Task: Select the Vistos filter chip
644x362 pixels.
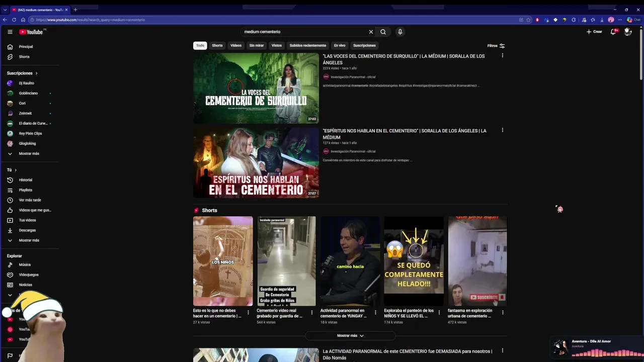Action: pos(277,45)
